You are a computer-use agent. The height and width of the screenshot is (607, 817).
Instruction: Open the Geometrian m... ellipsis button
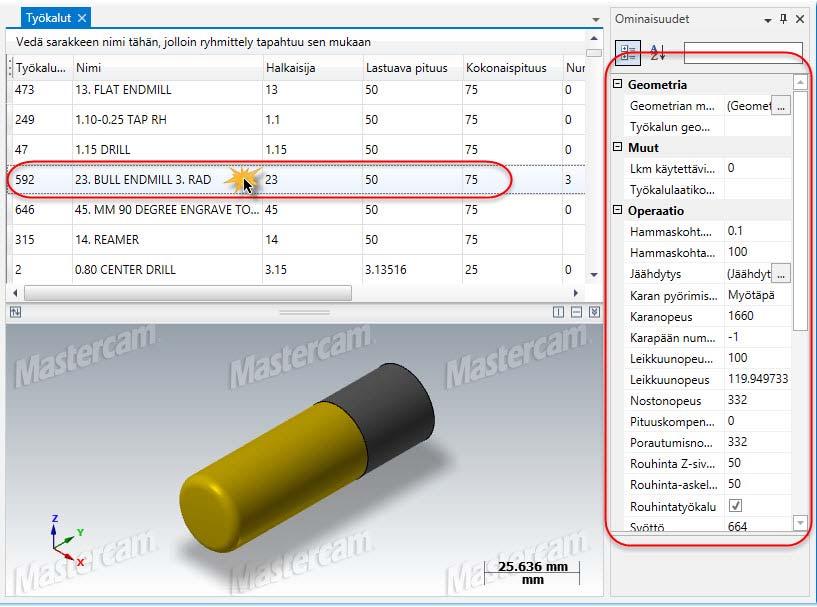pyautogui.click(x=781, y=106)
